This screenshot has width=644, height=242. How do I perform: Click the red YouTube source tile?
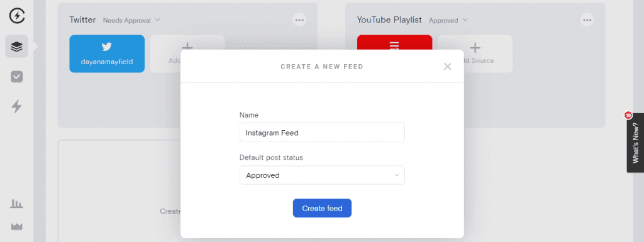pos(395,43)
